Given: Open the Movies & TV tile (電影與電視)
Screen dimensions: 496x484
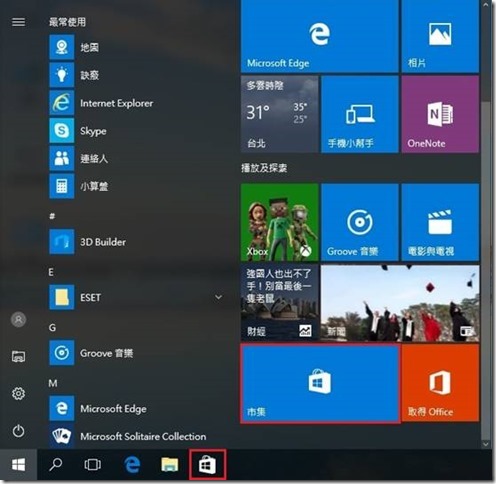Looking at the screenshot, I should coord(440,222).
